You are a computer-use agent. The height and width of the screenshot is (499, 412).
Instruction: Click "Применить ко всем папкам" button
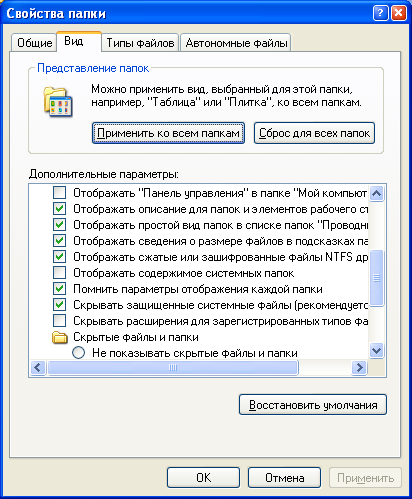[168, 133]
